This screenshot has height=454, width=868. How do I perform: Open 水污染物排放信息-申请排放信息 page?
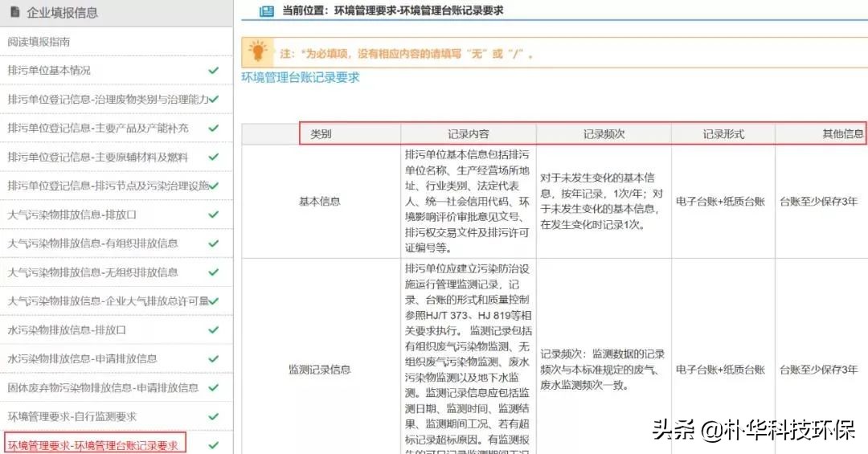82,358
